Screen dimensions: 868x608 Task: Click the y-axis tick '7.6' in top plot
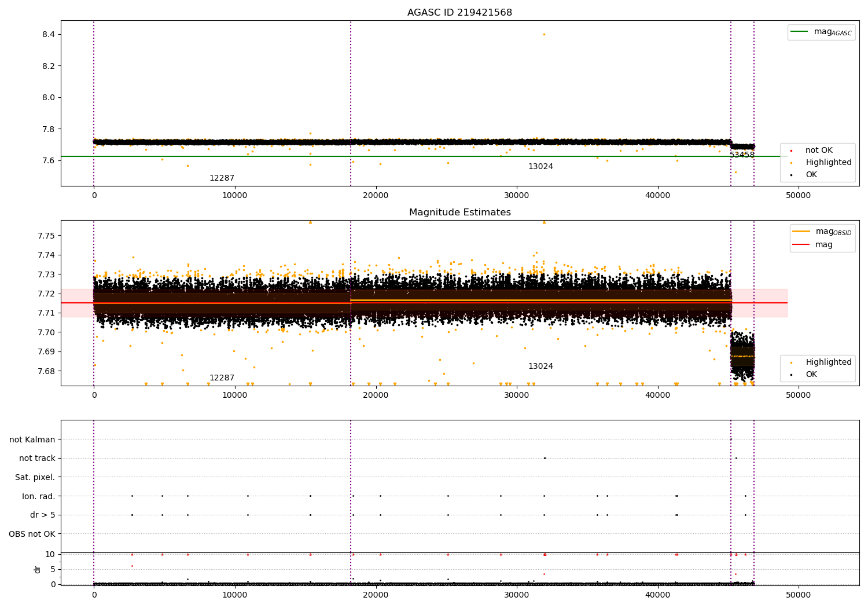(49, 160)
